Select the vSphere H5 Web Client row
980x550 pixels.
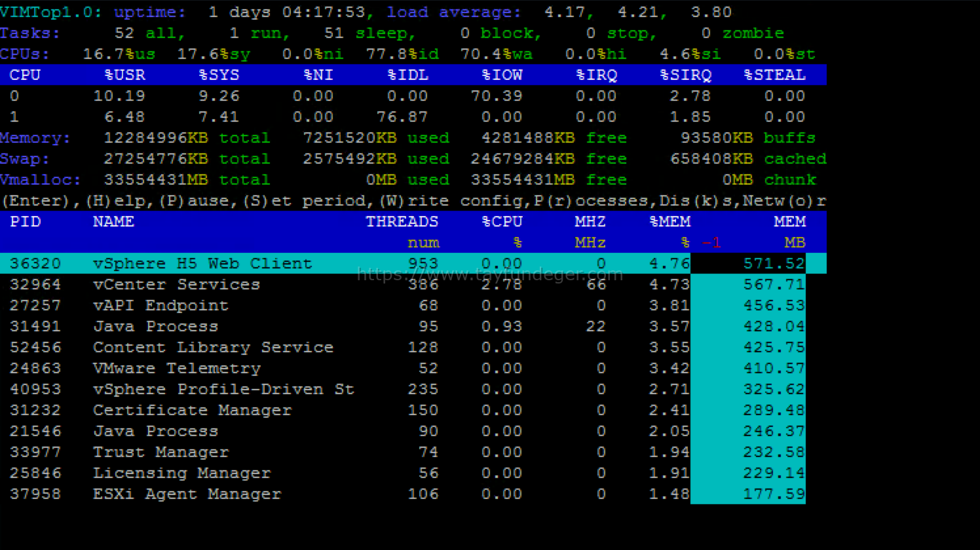413,263
